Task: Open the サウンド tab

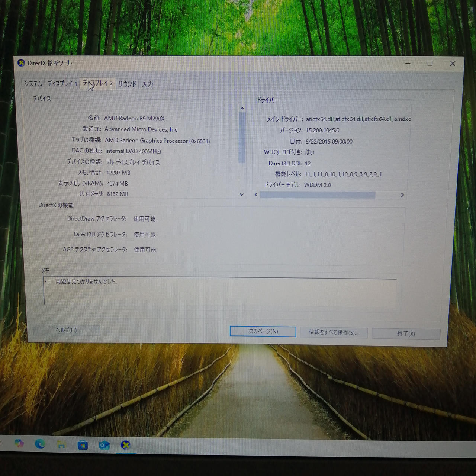Action: (127, 84)
